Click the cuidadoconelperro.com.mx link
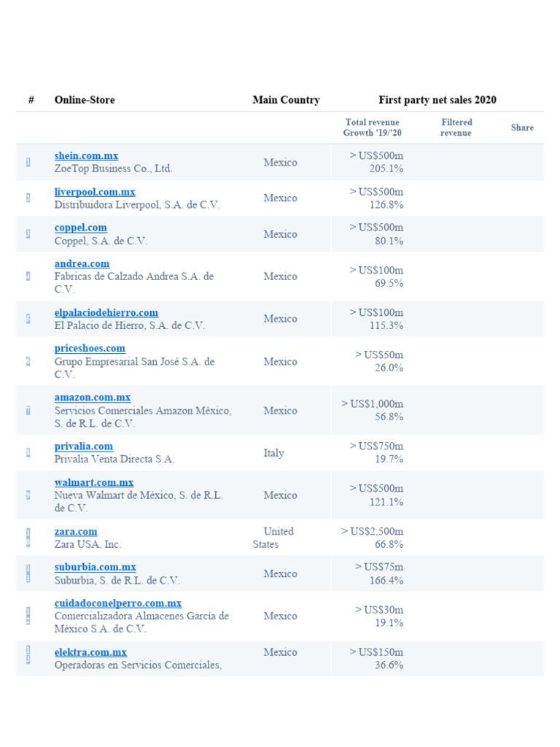The width and height of the screenshot is (560, 747). point(117,603)
